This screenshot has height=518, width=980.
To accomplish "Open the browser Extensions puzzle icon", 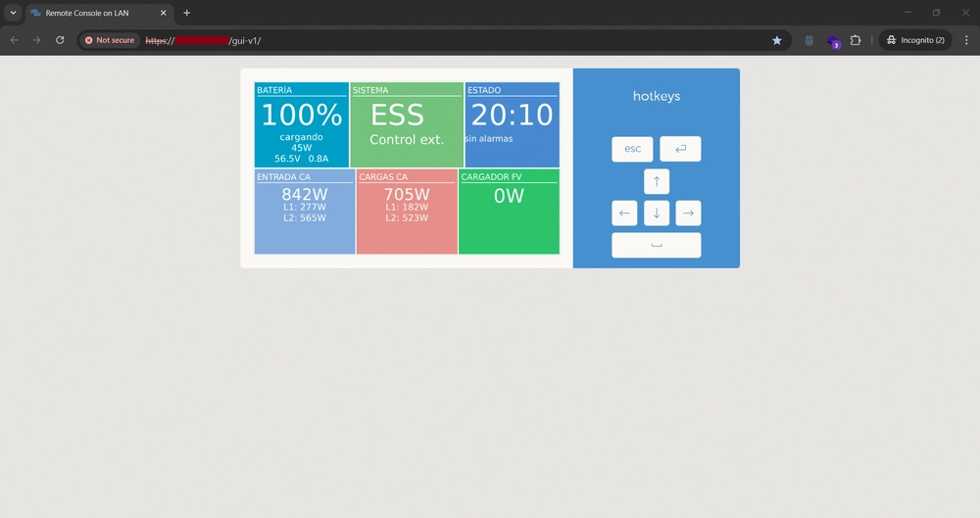I will (856, 40).
